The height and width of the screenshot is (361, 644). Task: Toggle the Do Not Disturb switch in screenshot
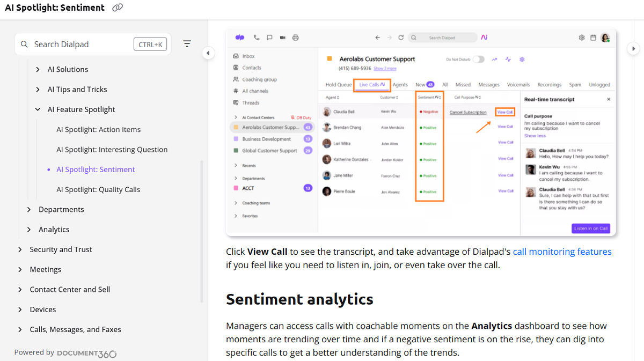(x=478, y=60)
